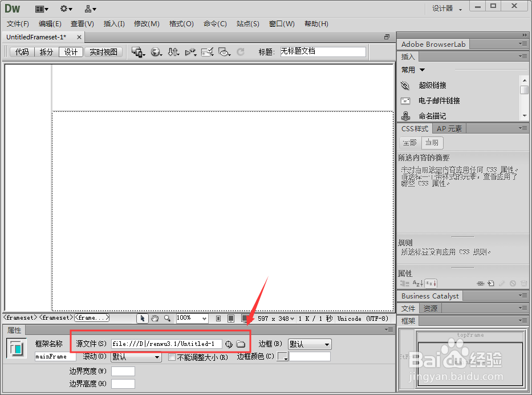The height and width of the screenshot is (395, 532).
Task: Choose the Select arrow tool in status bar
Action: 143,319
